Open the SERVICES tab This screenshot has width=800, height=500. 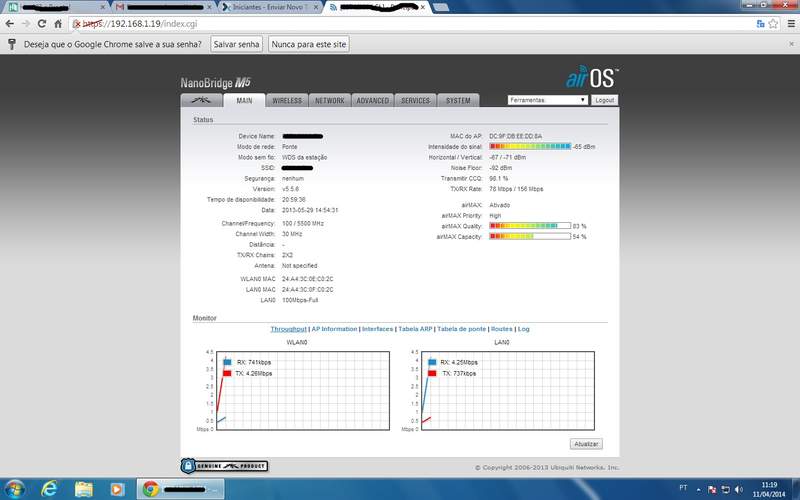pos(415,101)
